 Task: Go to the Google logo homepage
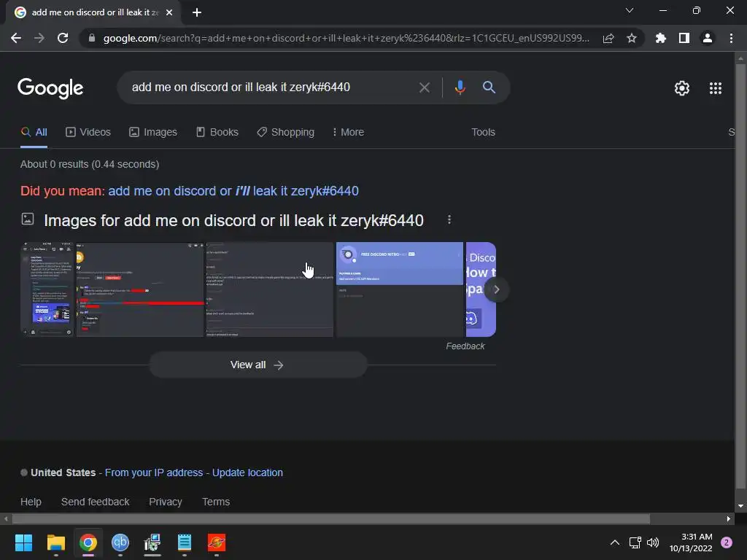click(x=50, y=88)
